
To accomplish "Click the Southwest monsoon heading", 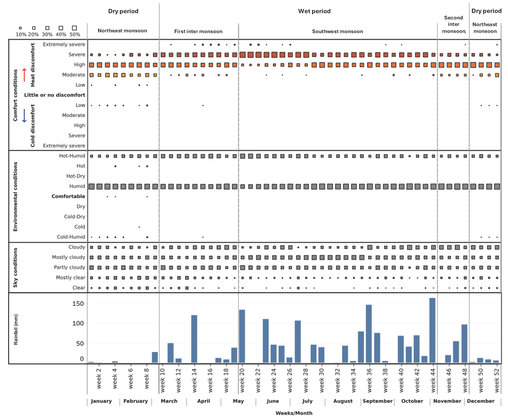I will (337, 31).
